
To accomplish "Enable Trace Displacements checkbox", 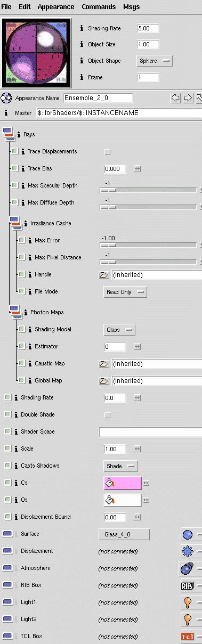I will coord(108,152).
